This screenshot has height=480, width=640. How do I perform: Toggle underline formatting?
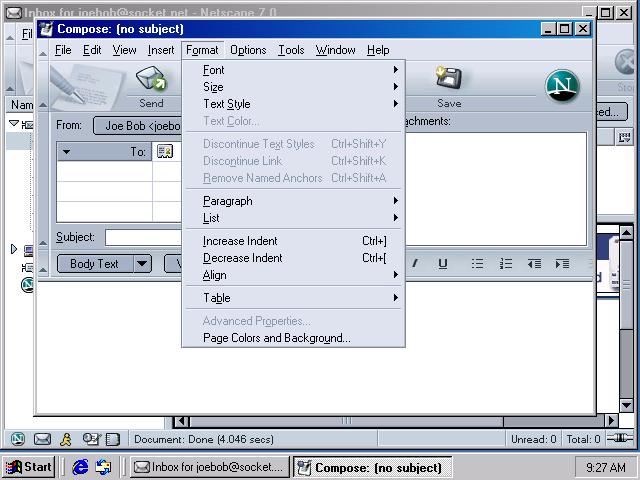(x=442, y=264)
